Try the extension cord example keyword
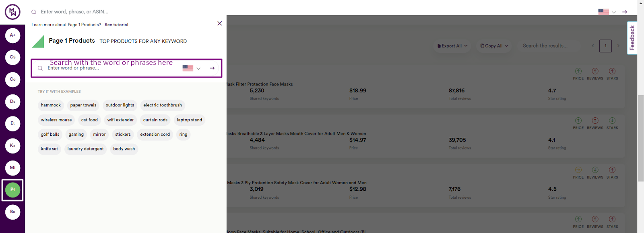The image size is (644, 233). 155,135
